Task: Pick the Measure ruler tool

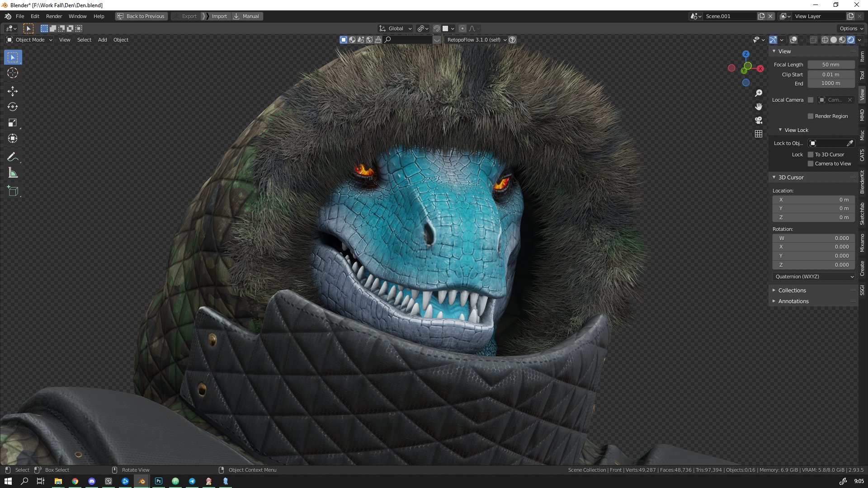Action: [x=13, y=173]
